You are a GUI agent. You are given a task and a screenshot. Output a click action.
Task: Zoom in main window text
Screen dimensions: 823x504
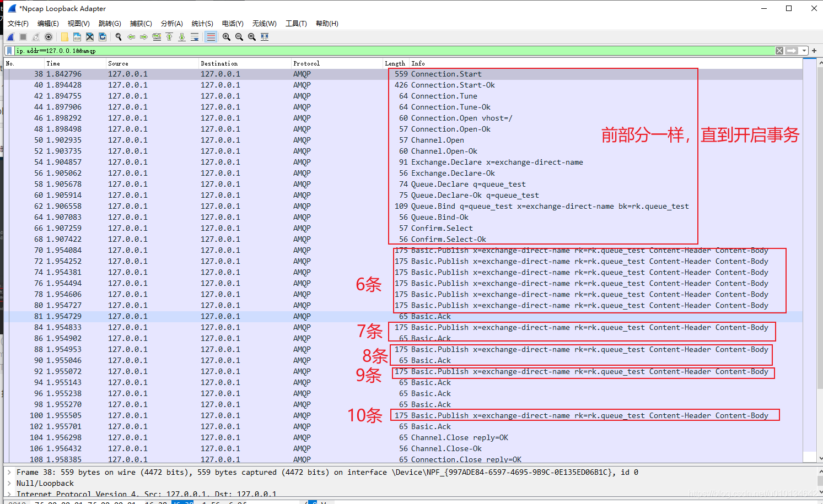pos(227,37)
